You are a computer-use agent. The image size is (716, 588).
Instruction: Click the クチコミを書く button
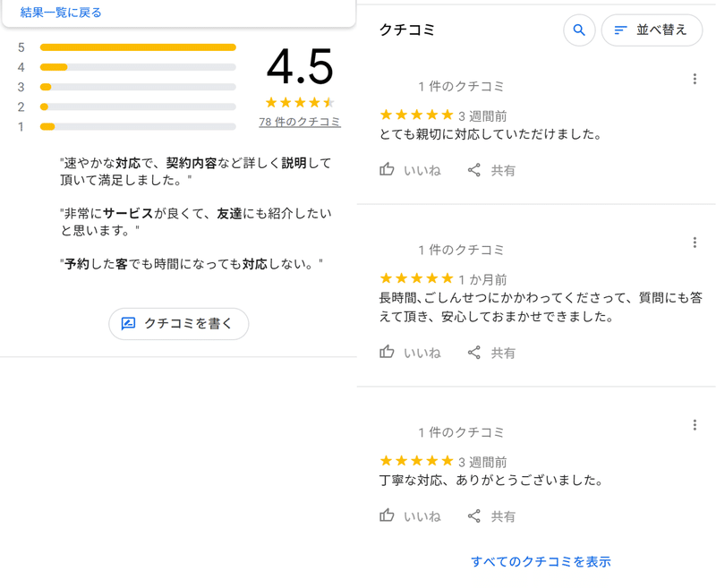178,325
